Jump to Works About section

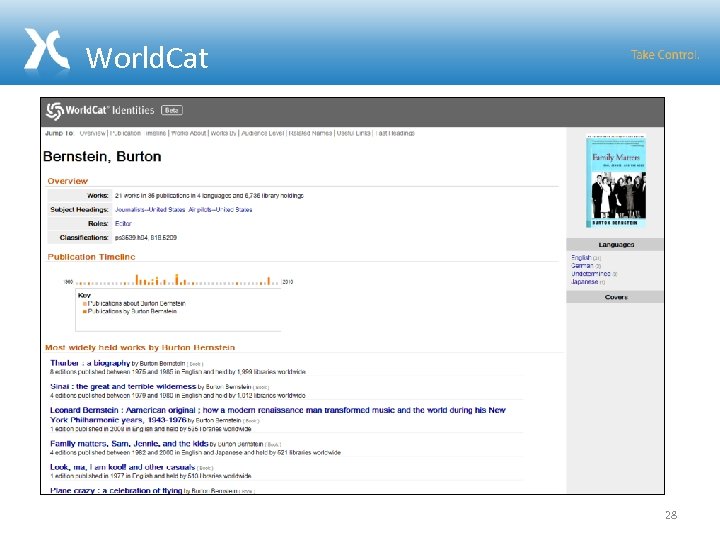click(189, 133)
